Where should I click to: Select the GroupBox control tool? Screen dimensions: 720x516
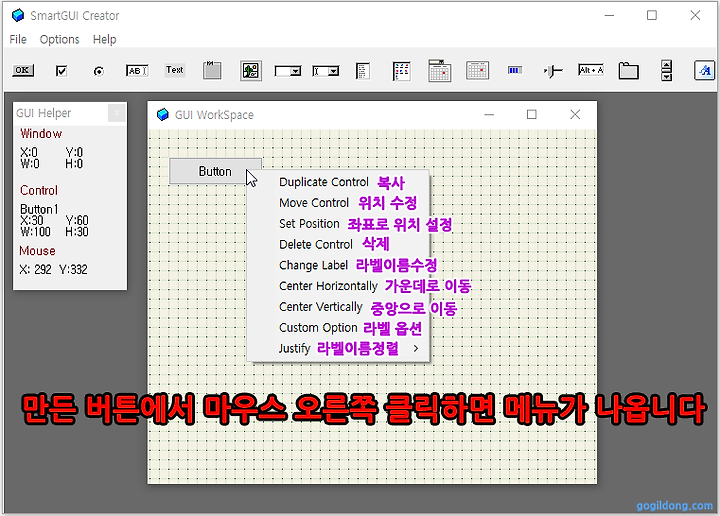(x=212, y=70)
